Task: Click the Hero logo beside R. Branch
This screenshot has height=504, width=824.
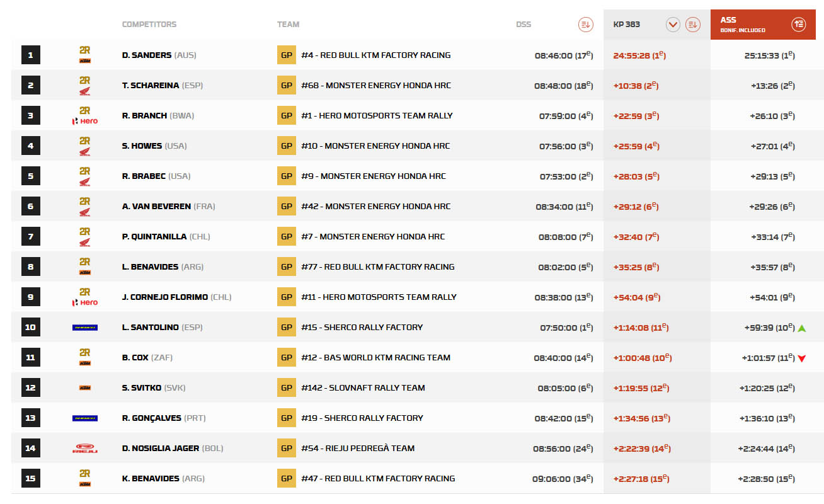Action: (85, 121)
